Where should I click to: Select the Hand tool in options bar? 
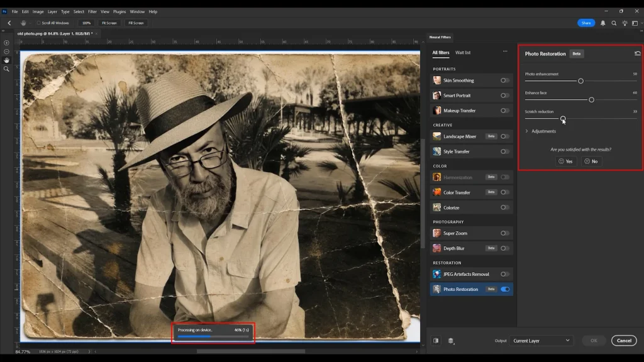coord(23,23)
